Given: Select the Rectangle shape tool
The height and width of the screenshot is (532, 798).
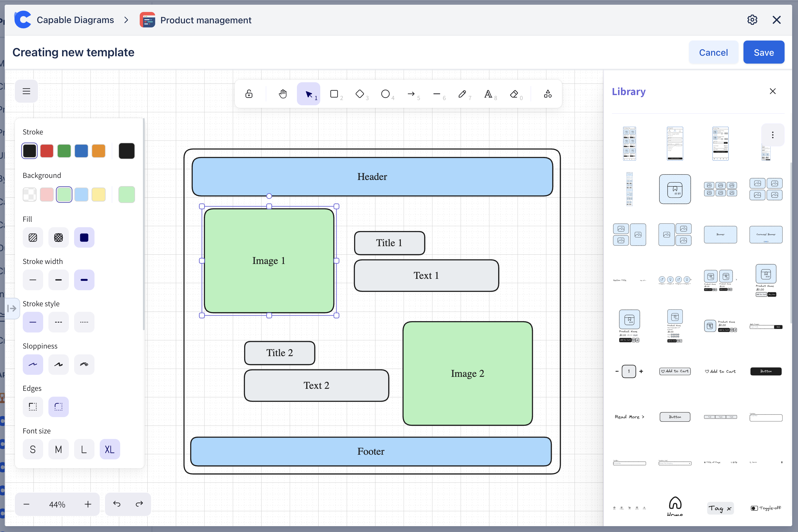Looking at the screenshot, I should coord(334,94).
